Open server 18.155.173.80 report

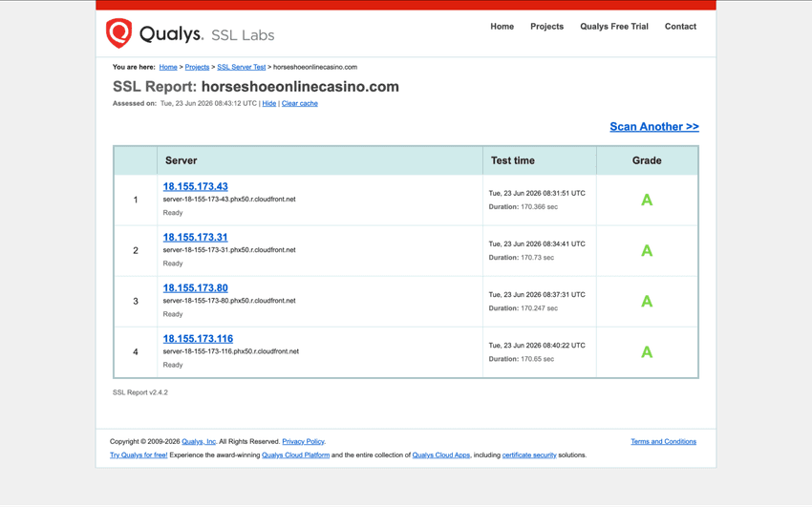[x=195, y=288]
